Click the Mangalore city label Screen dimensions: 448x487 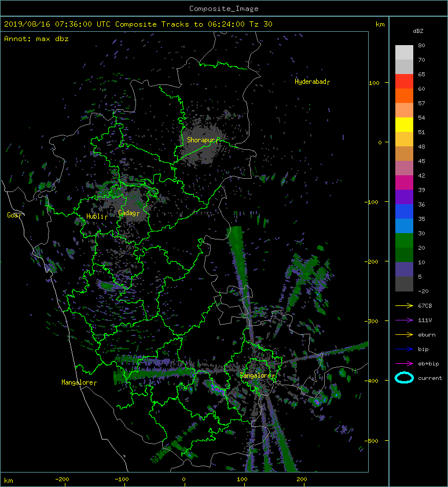[x=78, y=382]
